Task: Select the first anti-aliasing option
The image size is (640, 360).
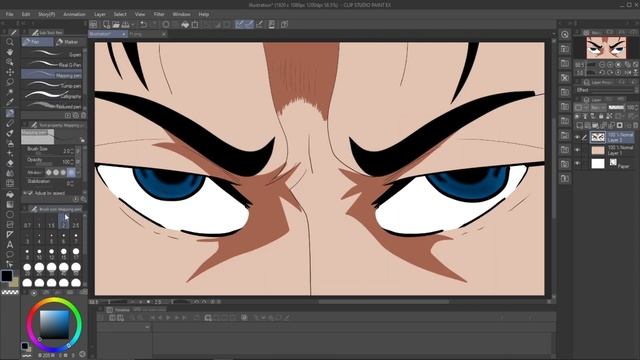Action: (x=49, y=173)
